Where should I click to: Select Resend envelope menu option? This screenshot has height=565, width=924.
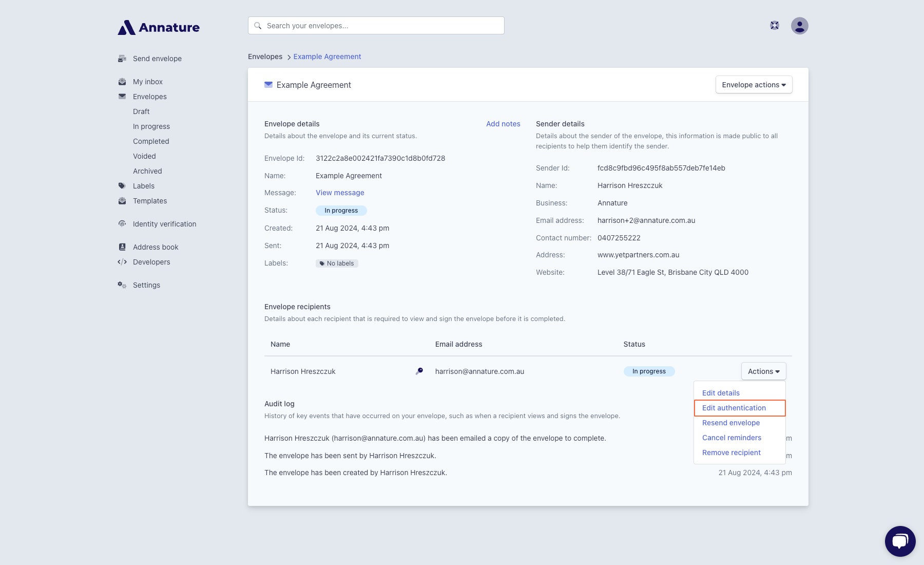(731, 423)
